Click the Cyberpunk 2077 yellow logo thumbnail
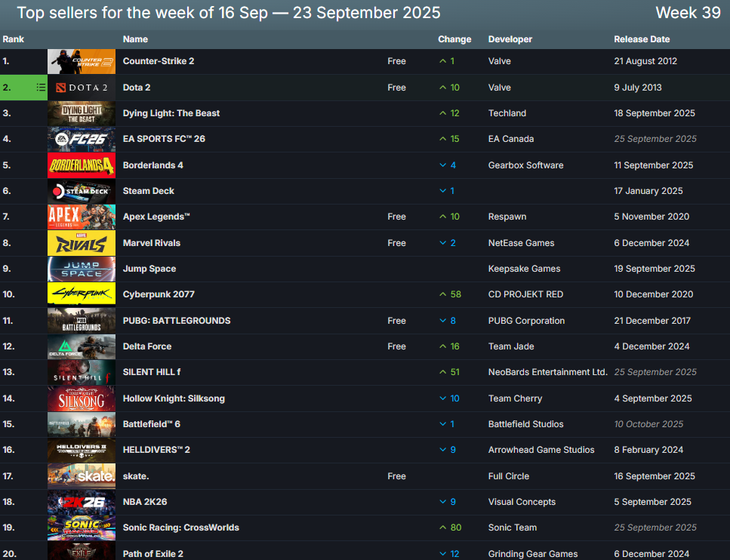Viewport: 730px width, 560px height. coord(82,294)
